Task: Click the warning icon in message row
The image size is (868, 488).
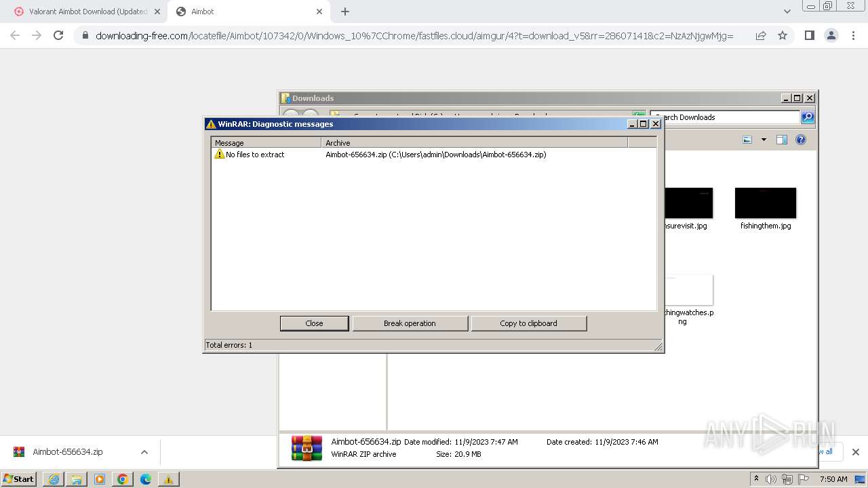Action: pos(219,155)
